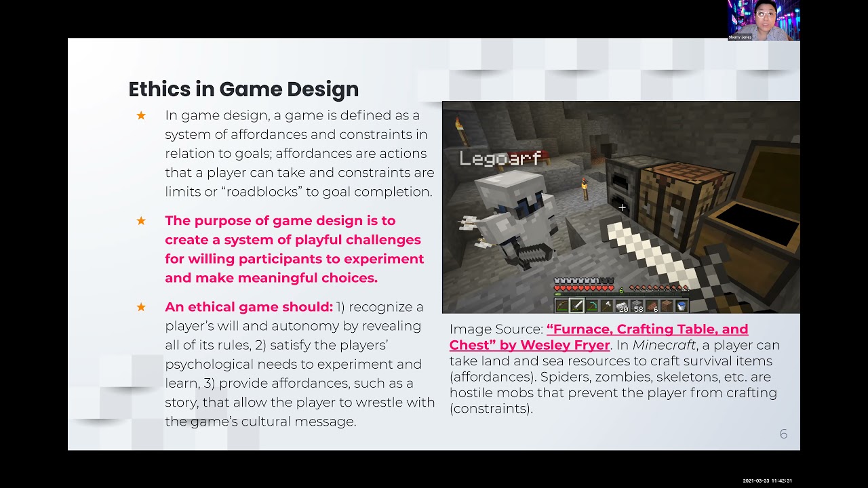
Task: Click the furnace block in the image
Action: click(x=623, y=186)
